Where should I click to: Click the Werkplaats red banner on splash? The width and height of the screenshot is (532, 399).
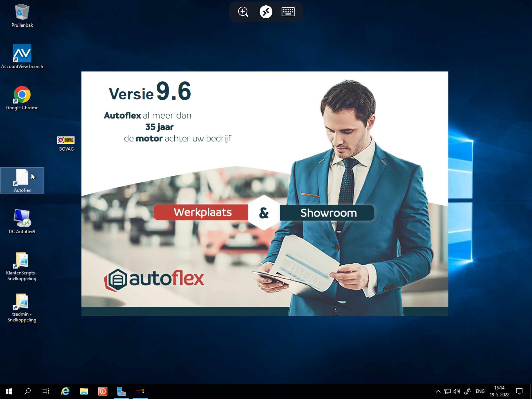[201, 212]
